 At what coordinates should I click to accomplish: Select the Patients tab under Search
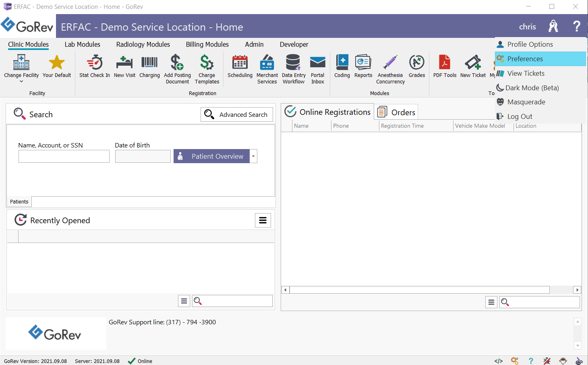(x=19, y=201)
